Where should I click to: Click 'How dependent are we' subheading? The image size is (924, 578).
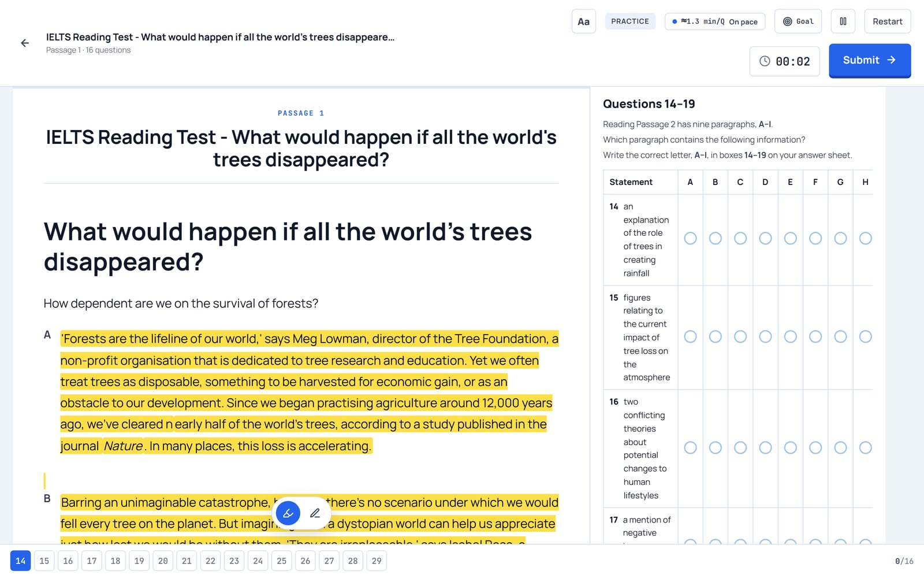coord(181,303)
